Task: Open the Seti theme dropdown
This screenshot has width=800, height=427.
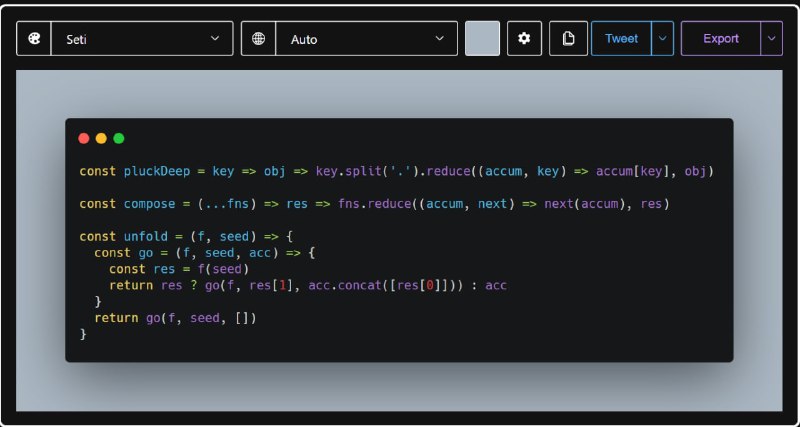Action: 142,39
